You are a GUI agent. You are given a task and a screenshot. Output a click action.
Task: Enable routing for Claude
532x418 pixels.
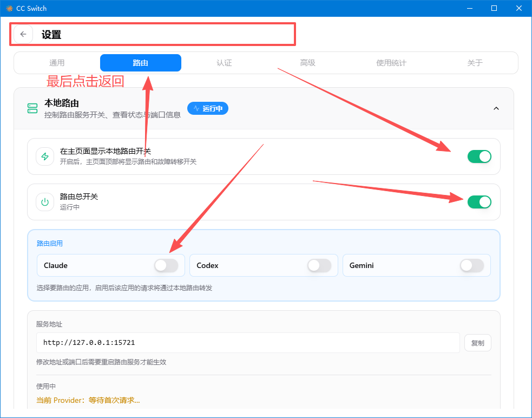pos(166,265)
